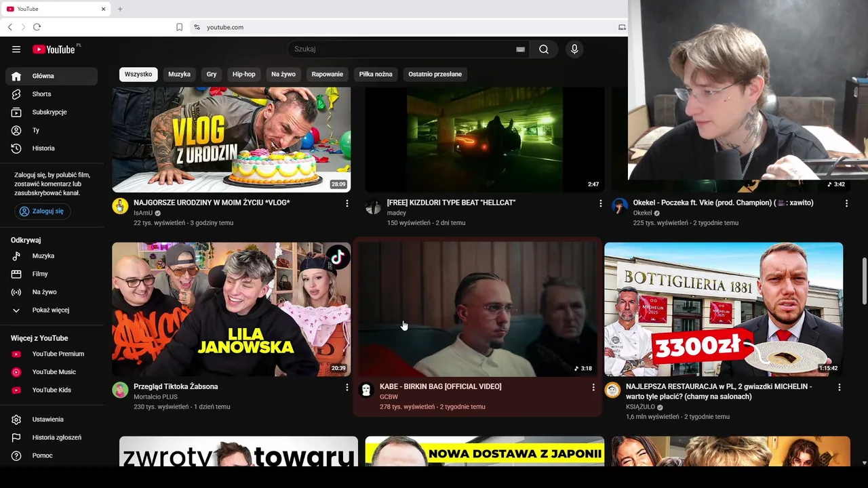Image resolution: width=868 pixels, height=488 pixels.
Task: Open KSIĄŻULO channel avatar
Action: click(x=612, y=390)
